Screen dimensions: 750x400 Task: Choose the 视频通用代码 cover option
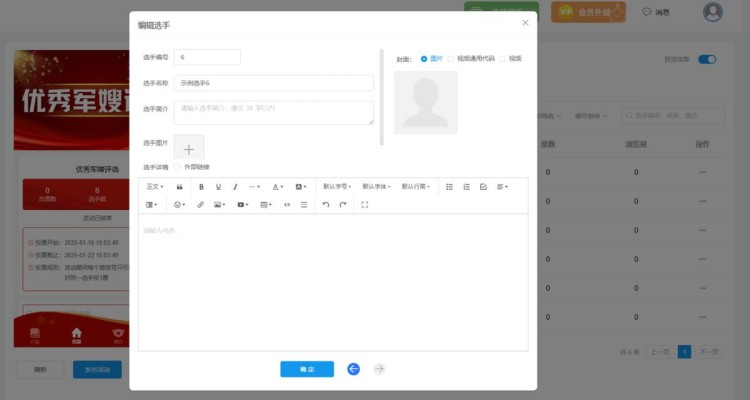[451, 59]
